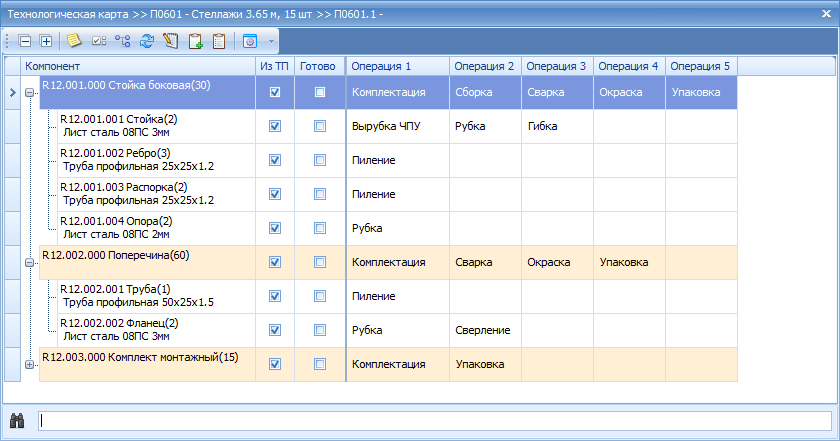The width and height of the screenshot is (840, 441).
Task: Toggle Из ТП for Распорка(2)
Action: pos(275,194)
